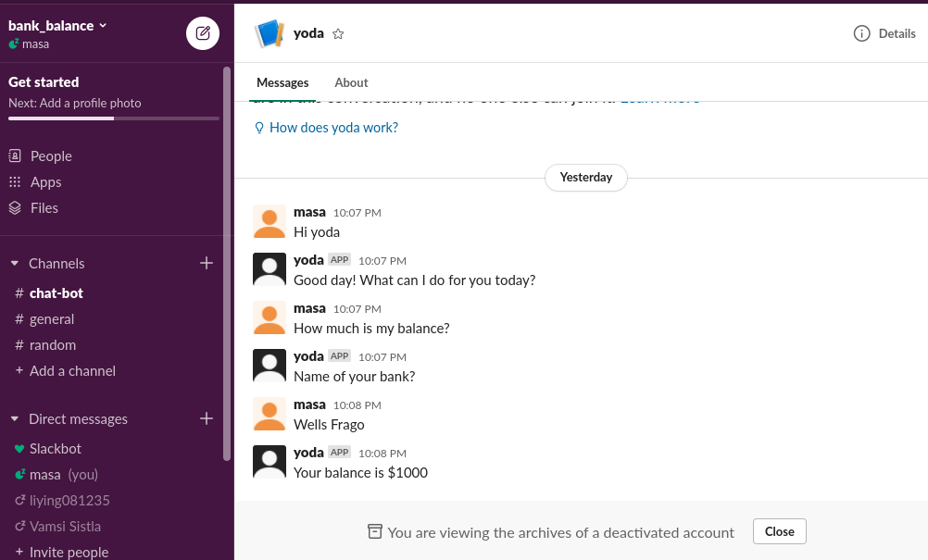Image resolution: width=928 pixels, height=560 pixels.
Task: Click the compose new message icon
Action: 203,33
